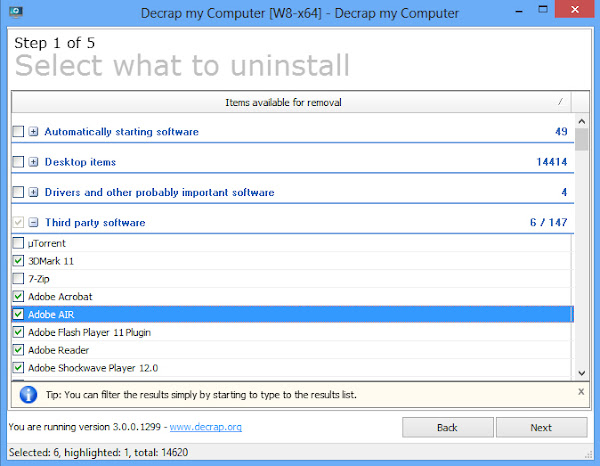The width and height of the screenshot is (600, 466).
Task: Select the µTorrent list row
Action: click(x=292, y=243)
